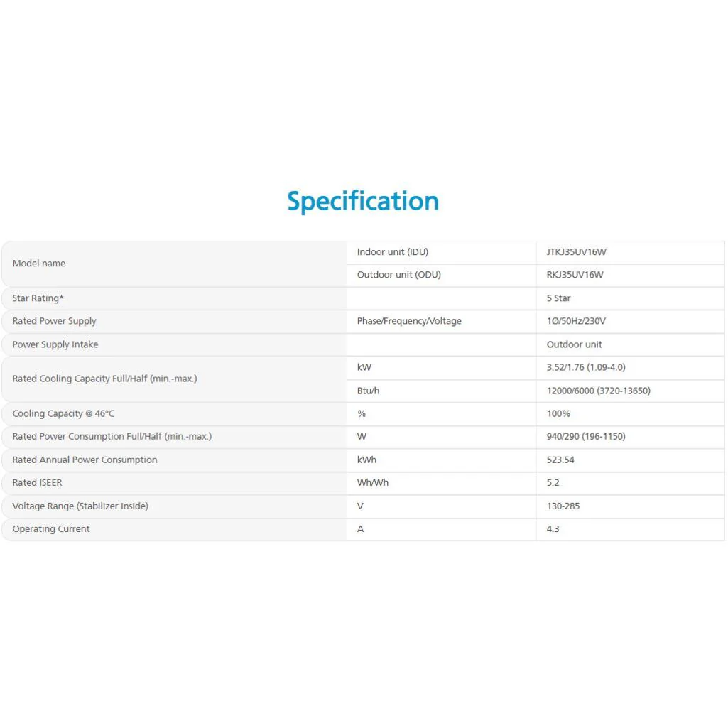728x728 pixels.
Task: Click the Rated Power Supply label
Action: (54, 321)
